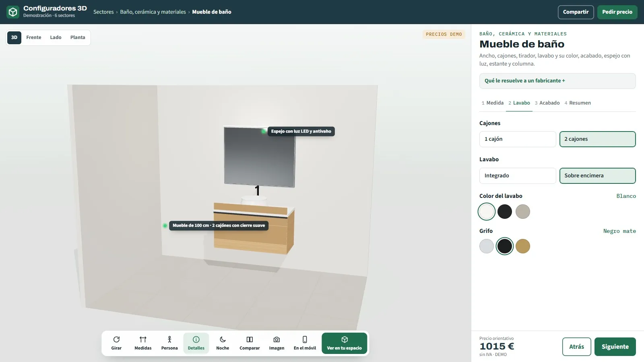Pick the white lavabo color swatch
This screenshot has width=644, height=362.
(487, 212)
